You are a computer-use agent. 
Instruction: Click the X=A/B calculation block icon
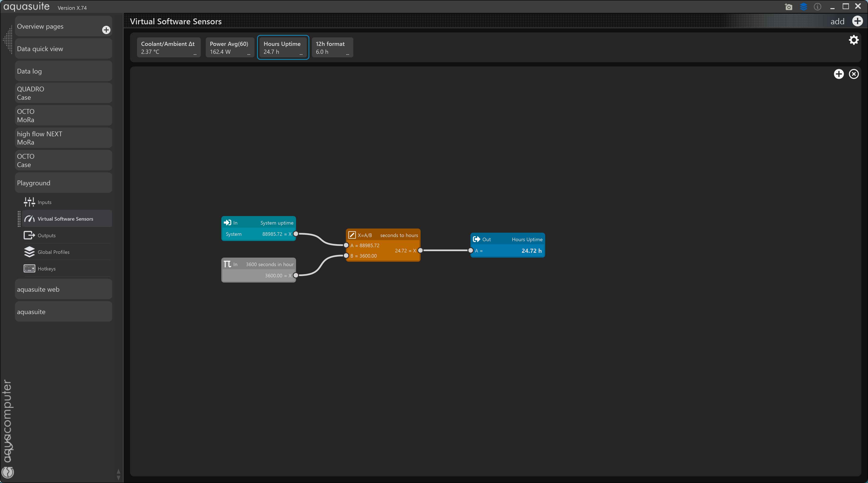click(352, 235)
